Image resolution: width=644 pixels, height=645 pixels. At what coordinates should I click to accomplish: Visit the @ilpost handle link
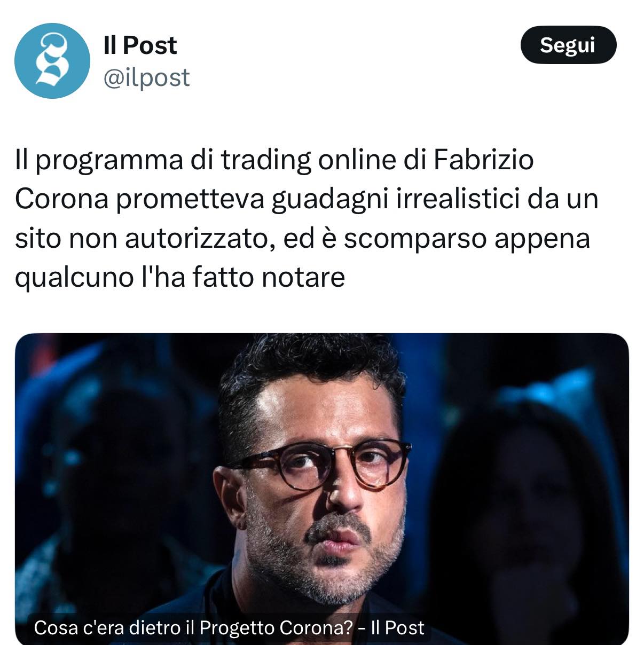point(146,77)
